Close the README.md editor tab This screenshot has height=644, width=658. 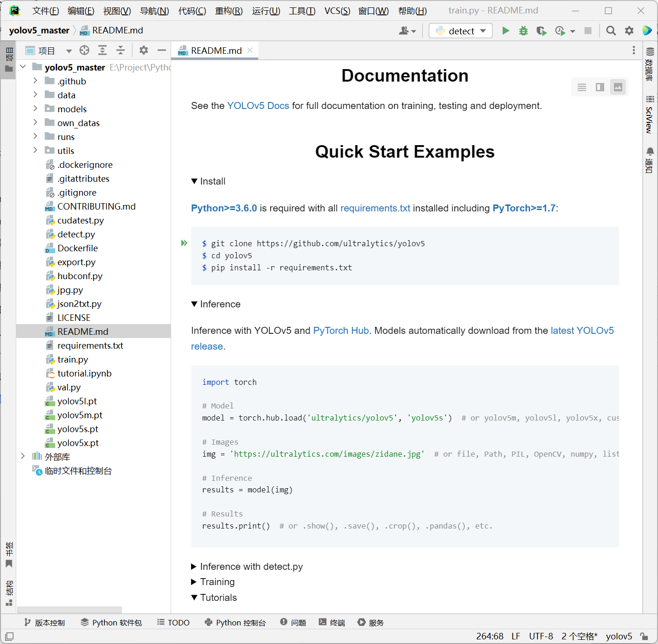click(250, 50)
